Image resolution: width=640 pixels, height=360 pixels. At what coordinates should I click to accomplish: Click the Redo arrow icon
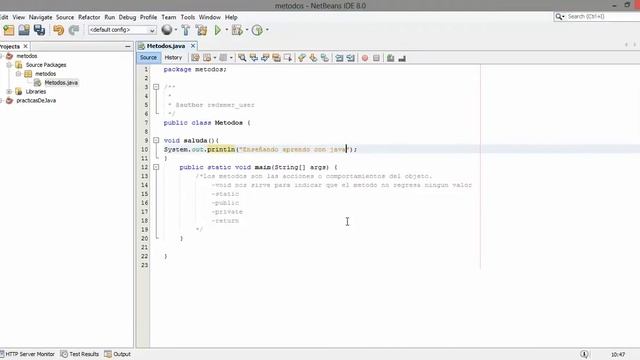coord(74,30)
